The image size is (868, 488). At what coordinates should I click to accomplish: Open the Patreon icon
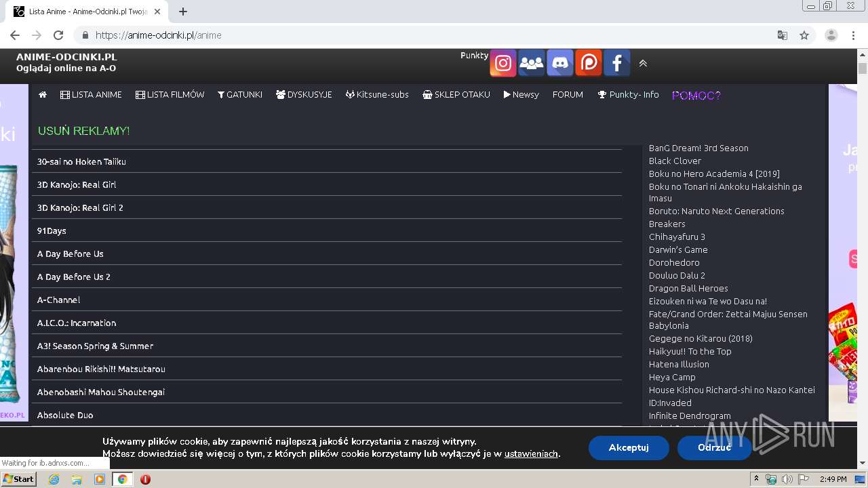588,63
